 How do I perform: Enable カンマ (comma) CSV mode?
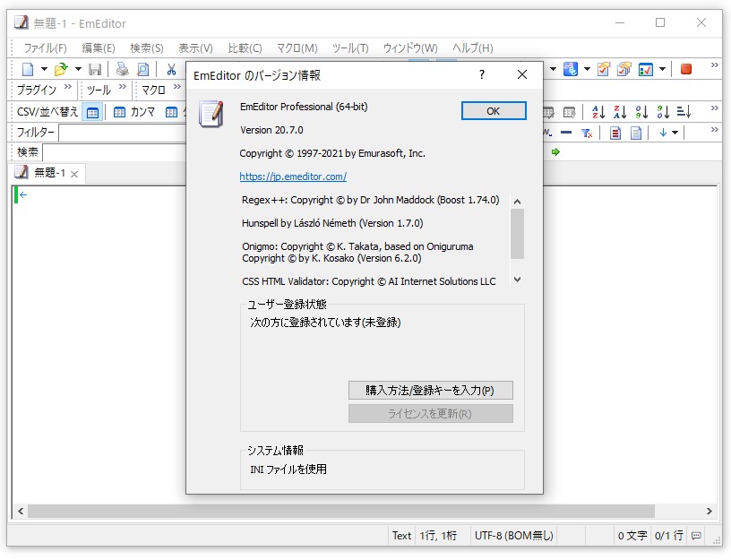click(119, 110)
